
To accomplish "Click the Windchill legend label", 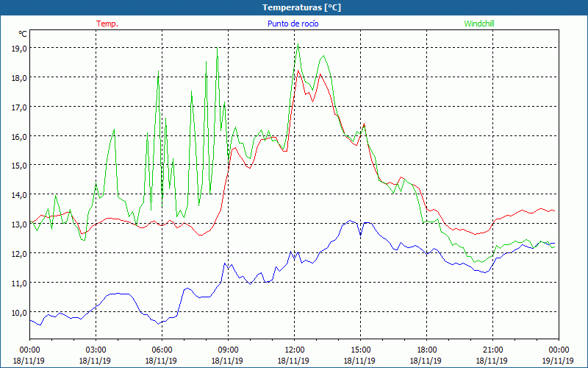I will point(479,24).
